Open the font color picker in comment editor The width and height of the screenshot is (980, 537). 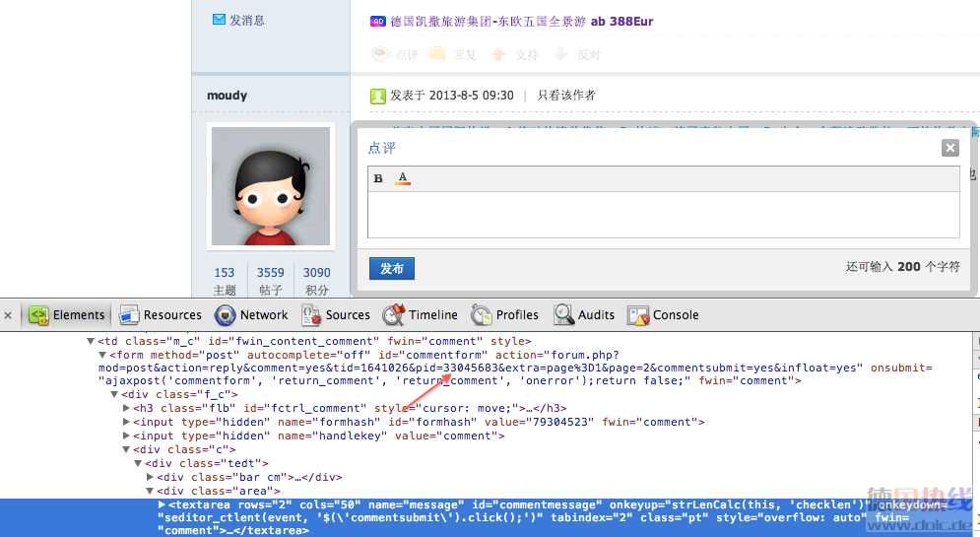coord(402,178)
